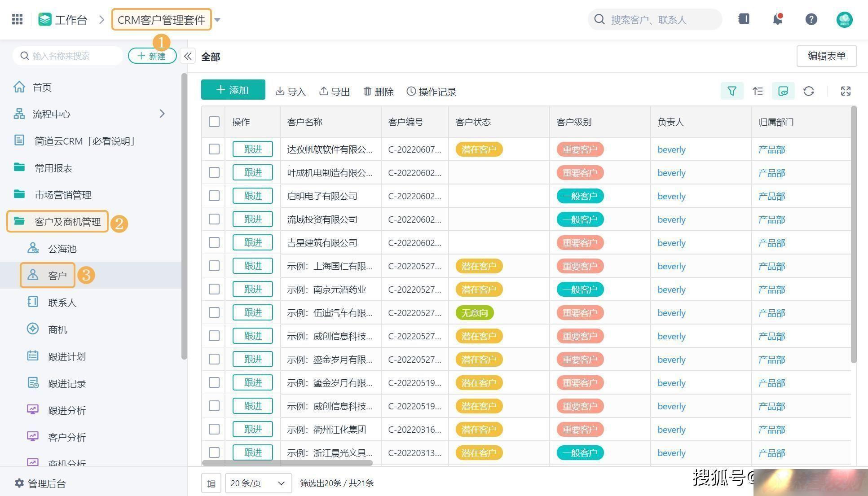Click the search magnifier icon in top bar

[x=599, y=19]
